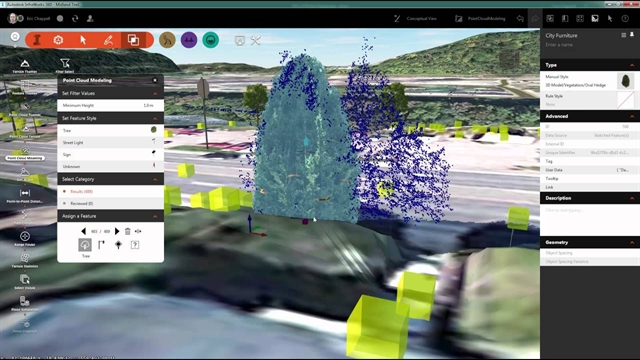Screen dimensions: 640x360
Task: Open the model settings gear hexagon tool
Action: coord(58,40)
